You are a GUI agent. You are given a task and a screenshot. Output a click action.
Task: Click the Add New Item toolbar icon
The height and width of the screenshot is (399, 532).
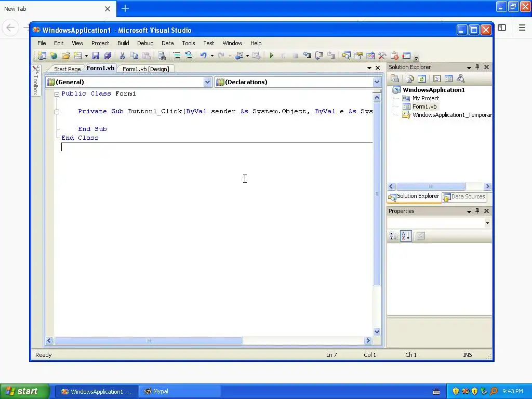point(78,56)
